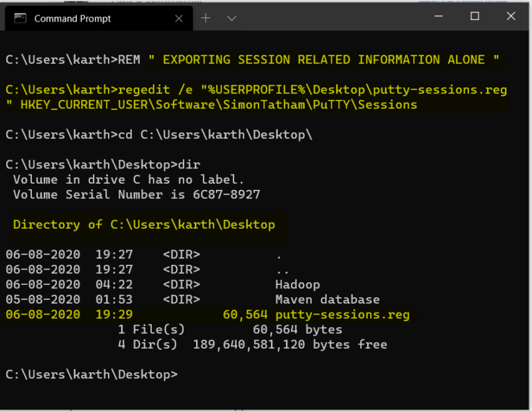Open a new tab with plus icon

pyautogui.click(x=206, y=18)
